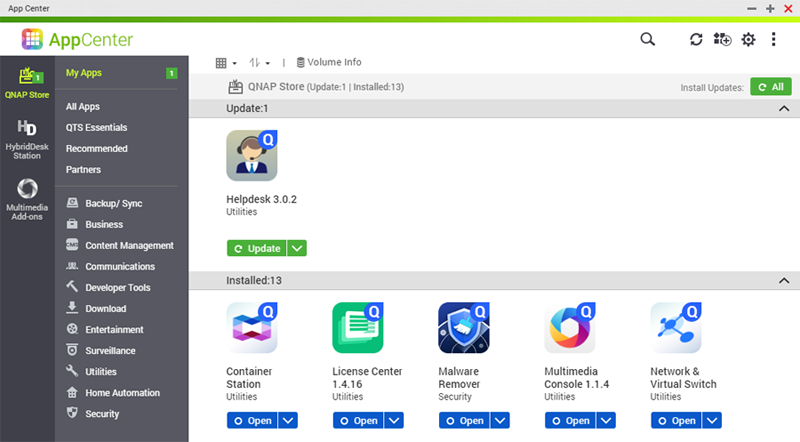Image resolution: width=800 pixels, height=442 pixels.
Task: Expand Container Station Open dropdown arrow
Action: 288,421
